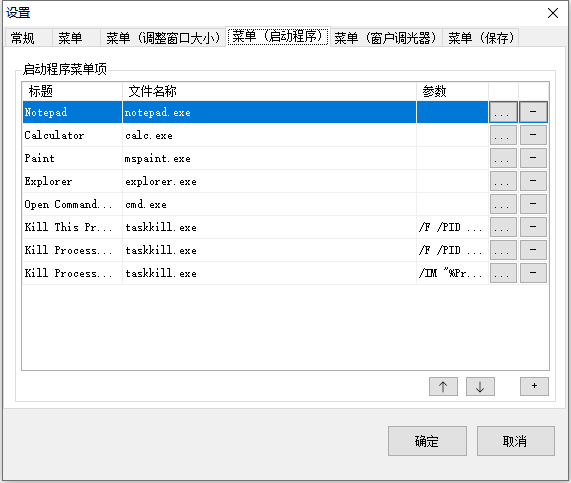Click browse (...) button for Explorer row

503,181
